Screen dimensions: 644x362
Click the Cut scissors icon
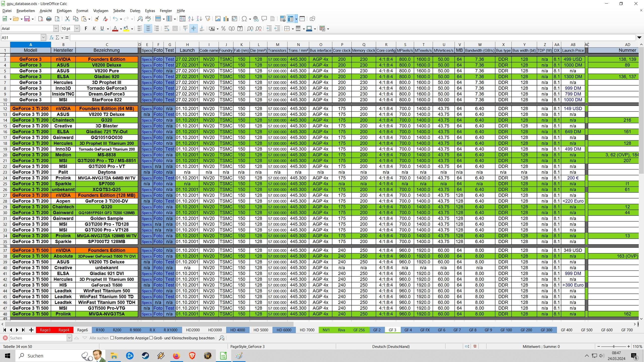[x=67, y=19]
